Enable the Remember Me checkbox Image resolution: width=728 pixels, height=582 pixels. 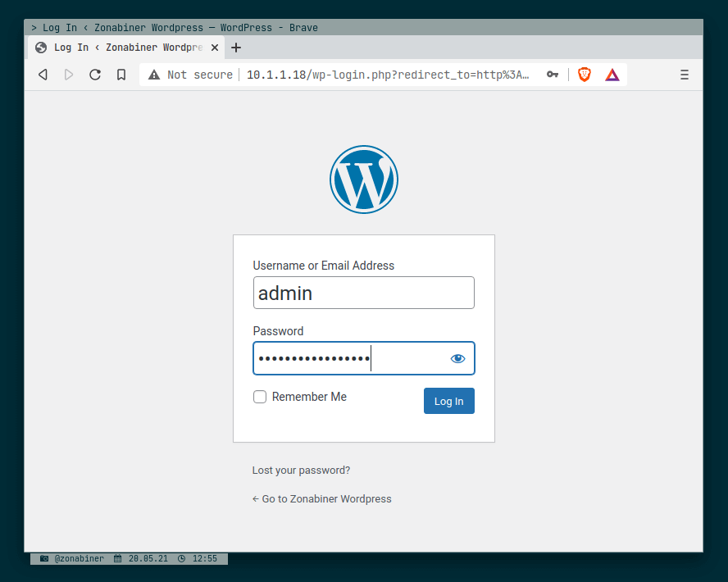click(x=260, y=397)
